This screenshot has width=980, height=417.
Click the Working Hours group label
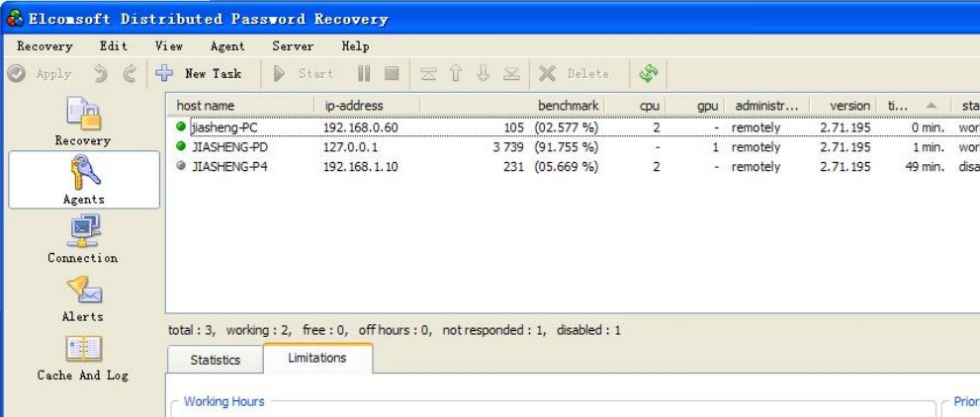pyautogui.click(x=223, y=401)
